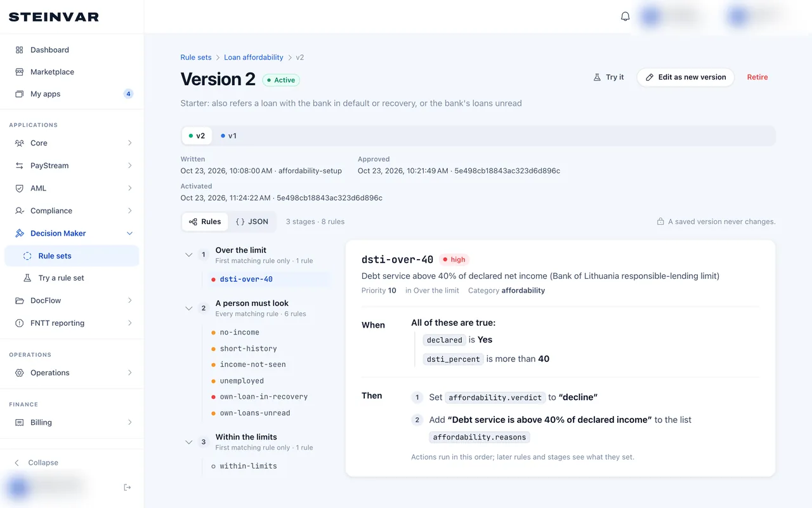Collapse stage 2 A person must look

(x=188, y=308)
